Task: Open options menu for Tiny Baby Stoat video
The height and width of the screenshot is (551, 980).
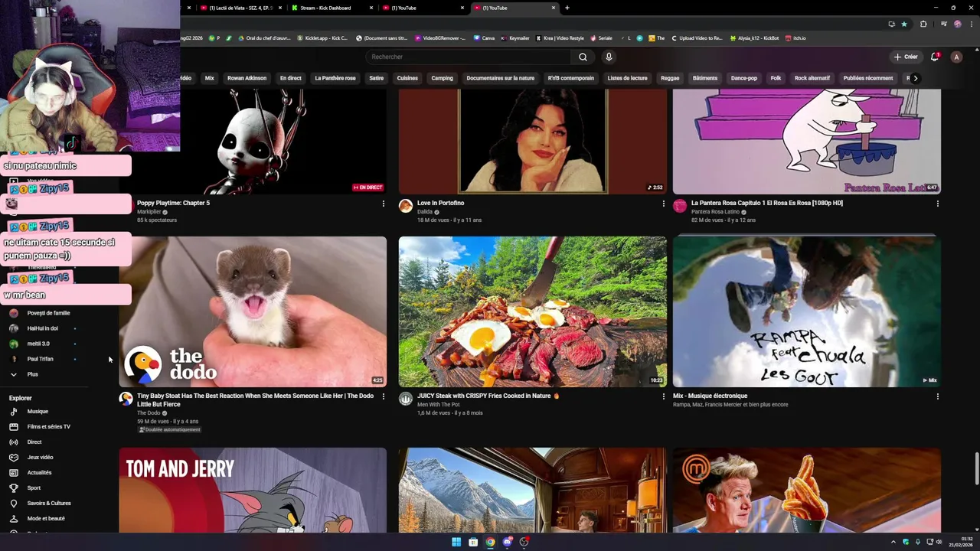Action: point(384,396)
